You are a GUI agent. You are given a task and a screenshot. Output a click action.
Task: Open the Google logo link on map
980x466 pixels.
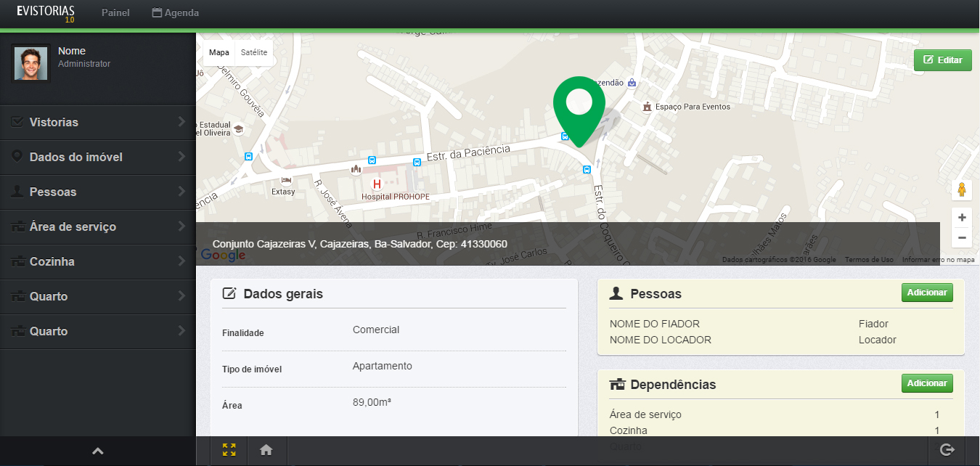tap(223, 255)
